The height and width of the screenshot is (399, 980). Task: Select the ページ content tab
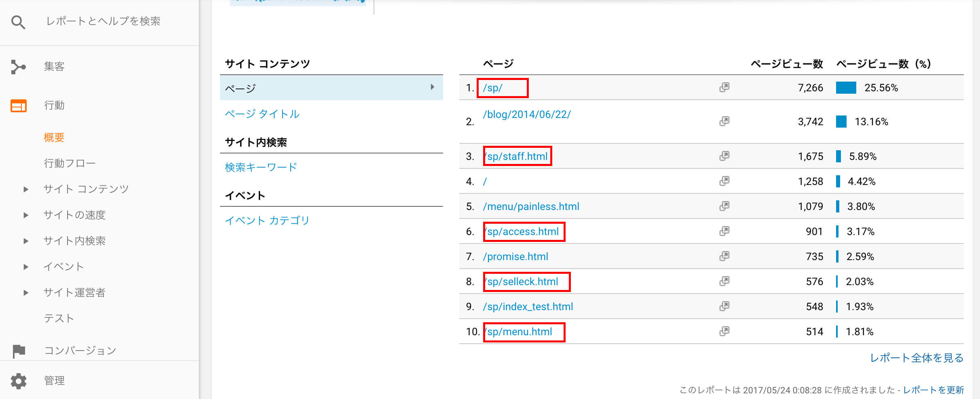pyautogui.click(x=331, y=88)
